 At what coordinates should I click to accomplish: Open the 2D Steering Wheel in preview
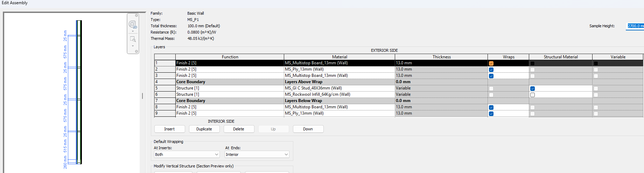coord(133,24)
